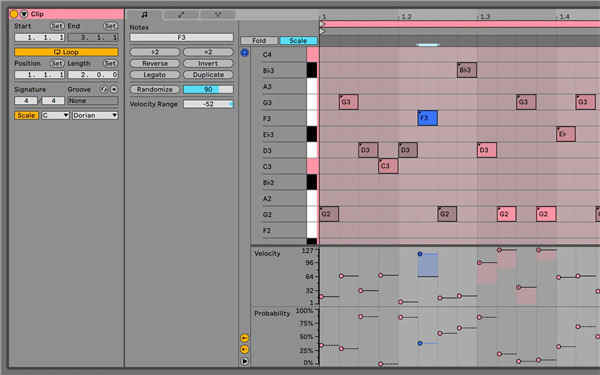This screenshot has width=600, height=375.
Task: Enable the Fold button
Action: pos(259,41)
